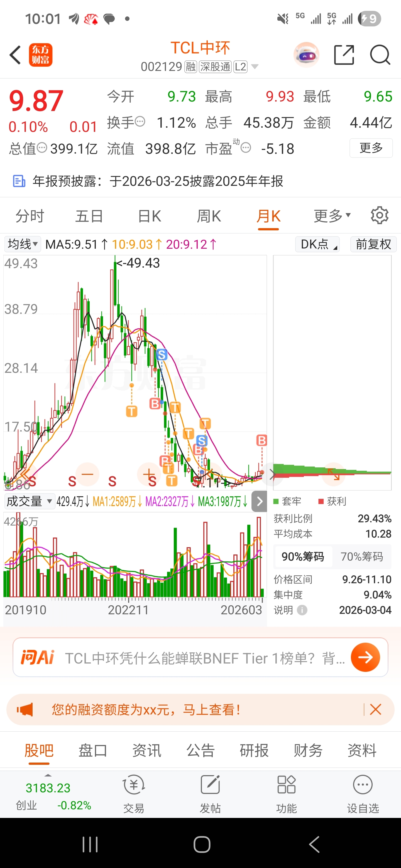Tap the zoom-in plus chart button

[x=149, y=474]
